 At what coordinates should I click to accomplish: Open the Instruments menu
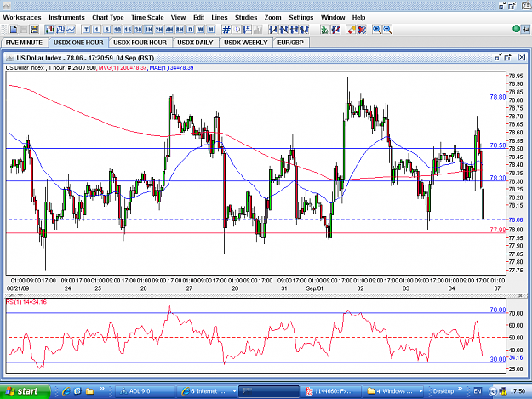[x=66, y=17]
